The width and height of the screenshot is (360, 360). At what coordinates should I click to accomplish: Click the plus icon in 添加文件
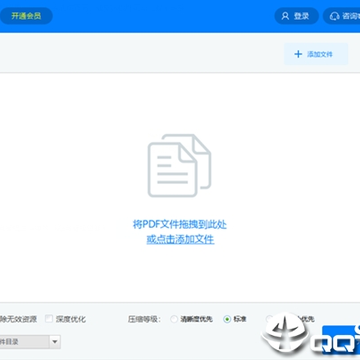[x=298, y=54]
